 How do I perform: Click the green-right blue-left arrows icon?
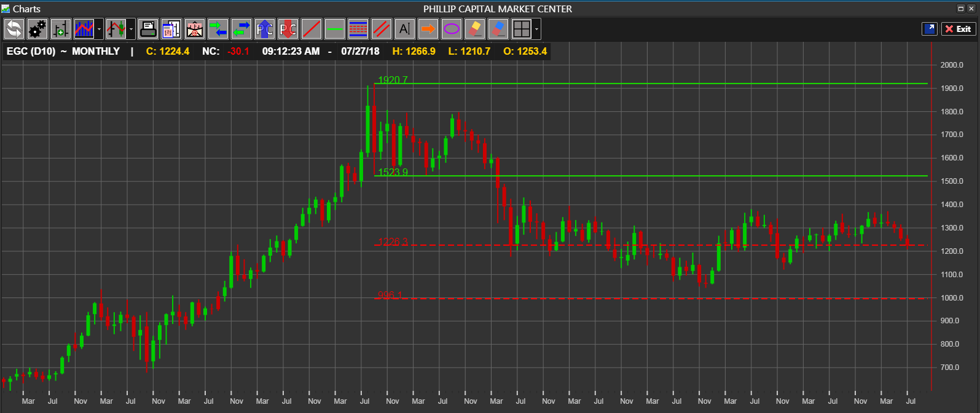click(x=218, y=29)
